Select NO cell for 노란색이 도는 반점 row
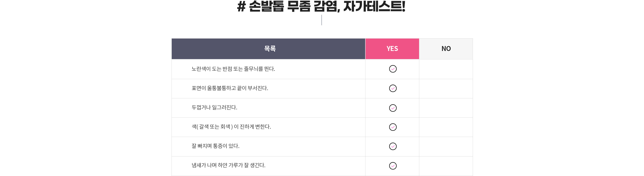The image size is (644, 176). (446, 69)
